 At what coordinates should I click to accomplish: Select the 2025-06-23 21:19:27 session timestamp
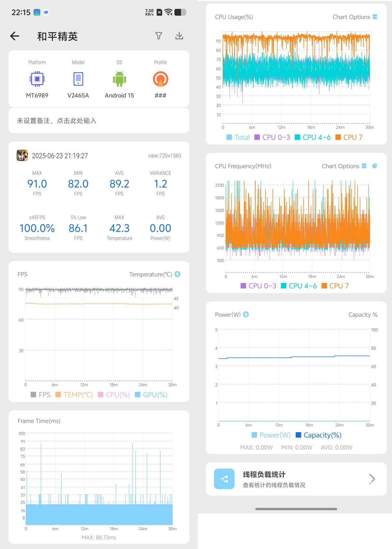[x=60, y=156]
